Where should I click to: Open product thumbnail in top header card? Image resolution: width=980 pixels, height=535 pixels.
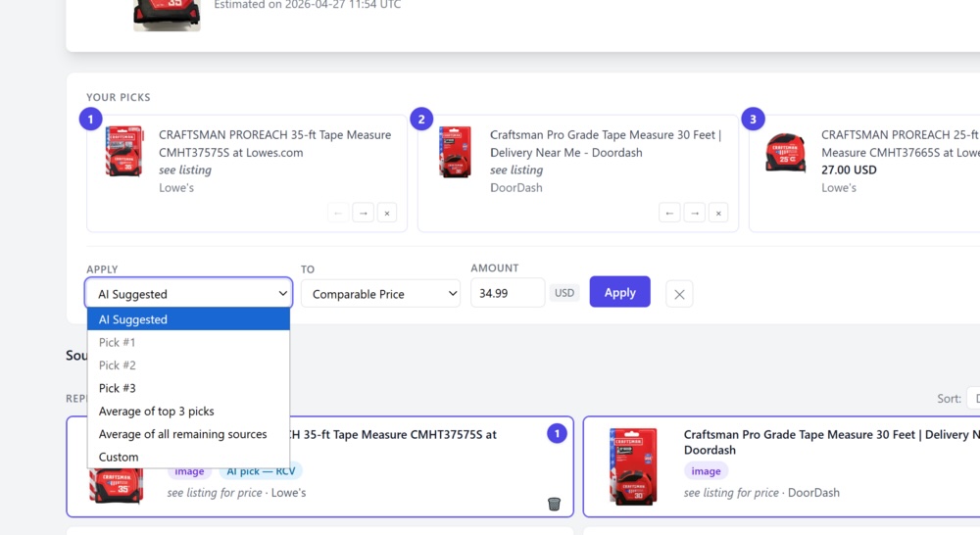pos(167,15)
